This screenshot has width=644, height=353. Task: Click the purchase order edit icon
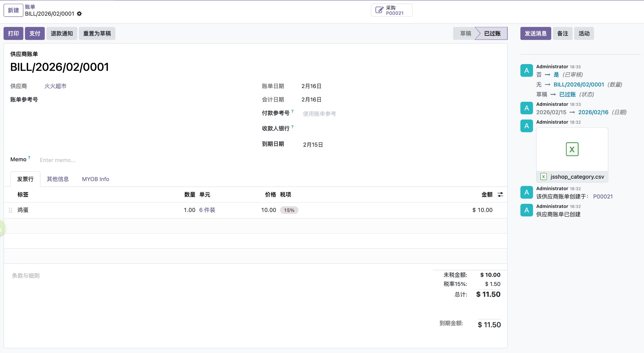coord(379,10)
